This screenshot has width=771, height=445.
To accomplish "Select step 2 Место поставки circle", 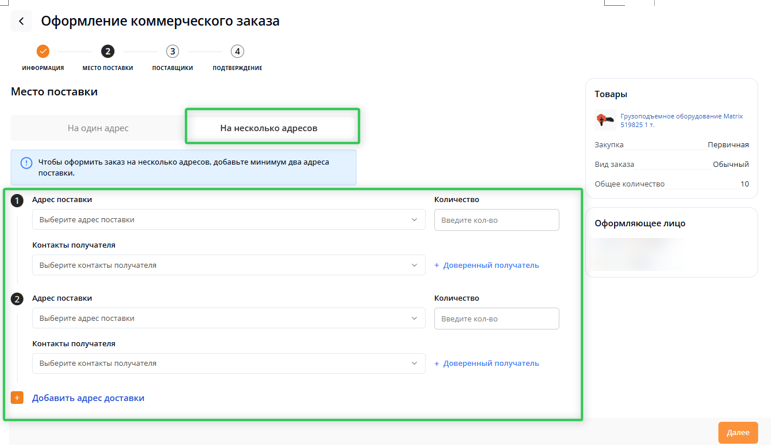I will coord(107,51).
